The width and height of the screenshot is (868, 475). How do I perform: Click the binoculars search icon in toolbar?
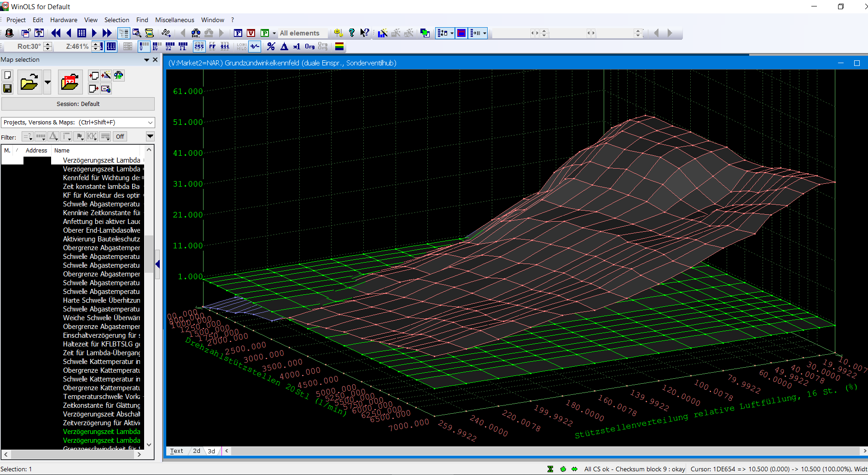point(196,33)
